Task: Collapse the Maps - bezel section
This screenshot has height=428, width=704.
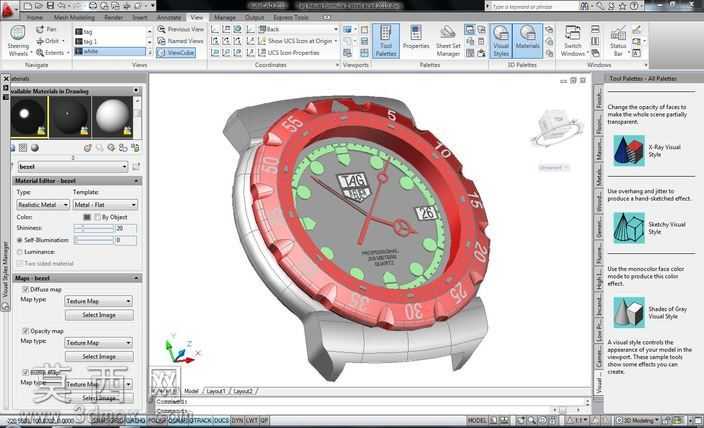Action: click(136, 278)
